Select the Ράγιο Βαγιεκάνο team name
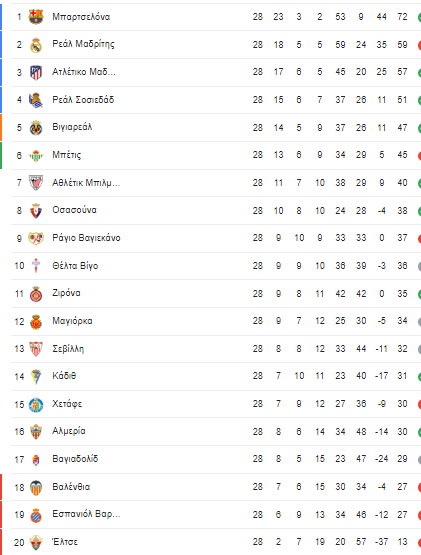Image resolution: width=421 pixels, height=555 pixels. click(86, 238)
